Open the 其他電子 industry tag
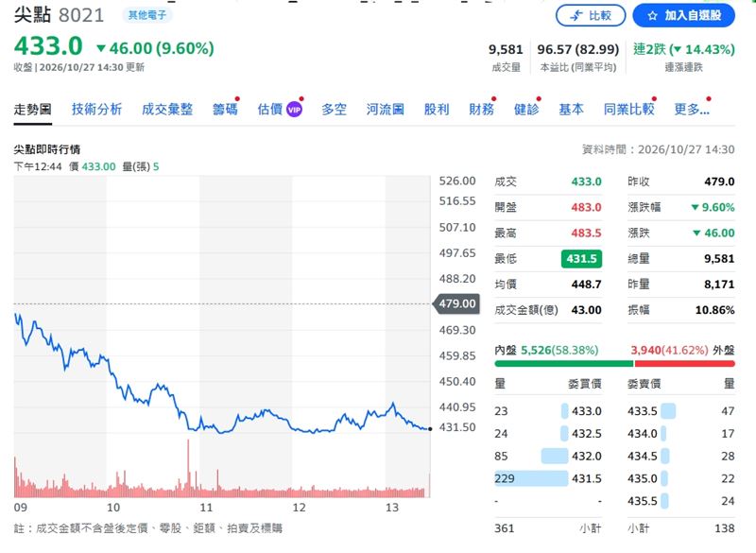Image resolution: width=756 pixels, height=553 pixels. coord(147,15)
